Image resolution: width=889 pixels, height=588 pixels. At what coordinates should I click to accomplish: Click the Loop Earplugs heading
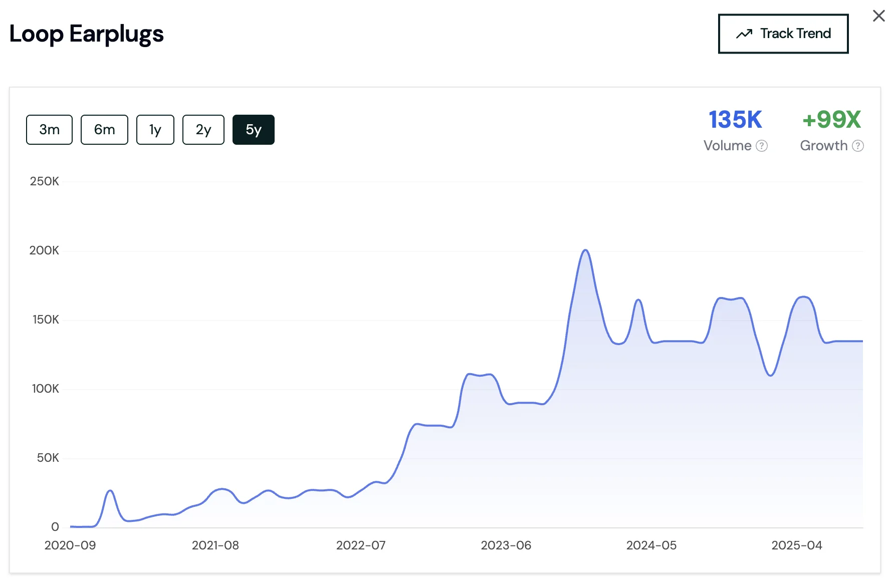click(87, 34)
